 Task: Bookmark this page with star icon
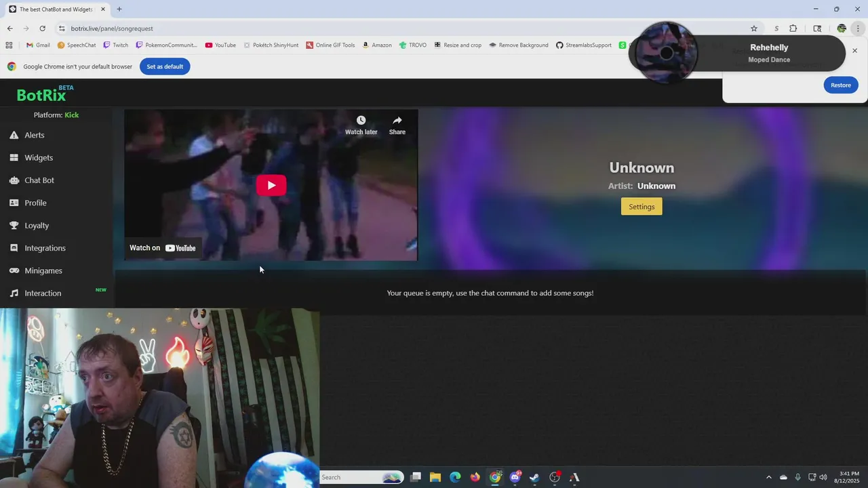click(x=754, y=28)
